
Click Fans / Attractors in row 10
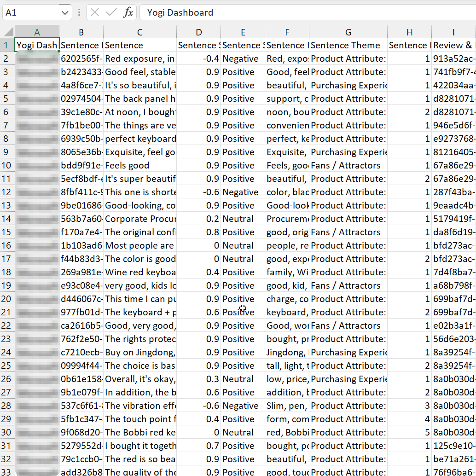pyautogui.click(x=348, y=165)
